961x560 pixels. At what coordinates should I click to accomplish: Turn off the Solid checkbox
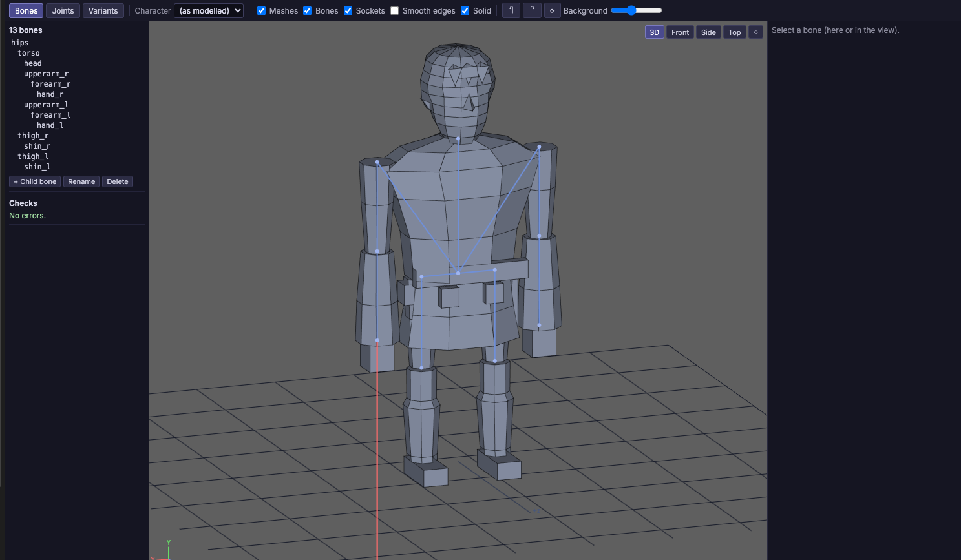pos(465,11)
